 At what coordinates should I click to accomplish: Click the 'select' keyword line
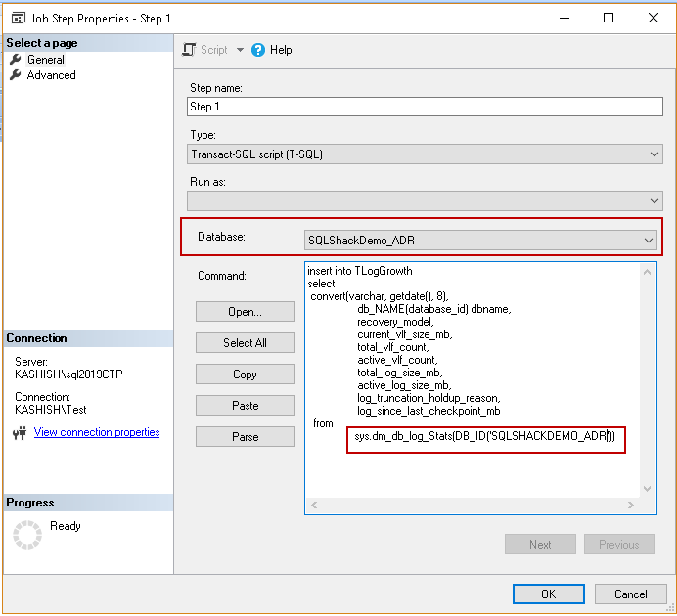click(321, 284)
